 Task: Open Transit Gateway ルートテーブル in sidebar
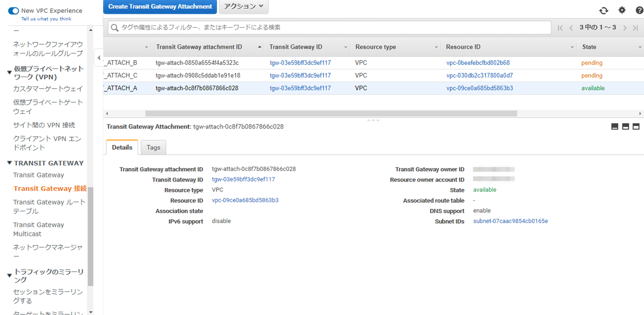coord(49,207)
